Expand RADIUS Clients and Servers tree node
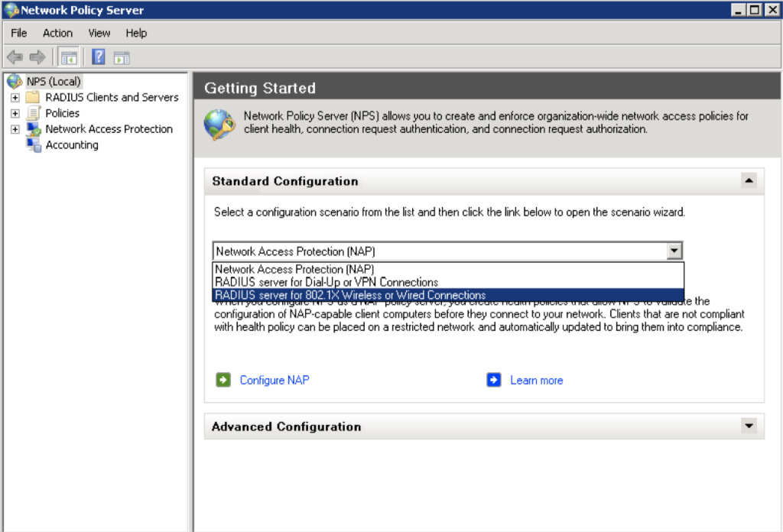 [x=15, y=98]
